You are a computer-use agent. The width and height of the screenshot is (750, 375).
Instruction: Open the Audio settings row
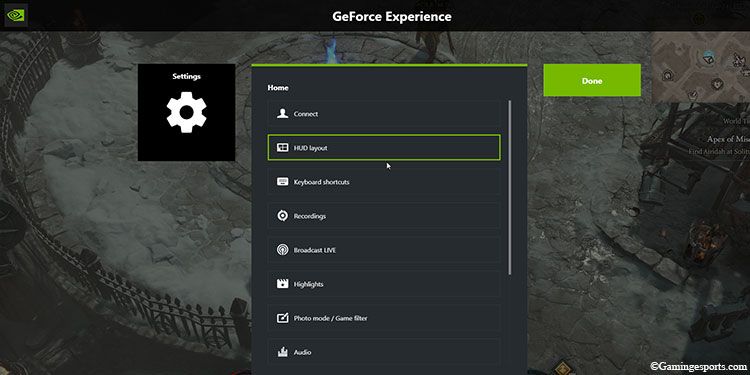pyautogui.click(x=384, y=352)
